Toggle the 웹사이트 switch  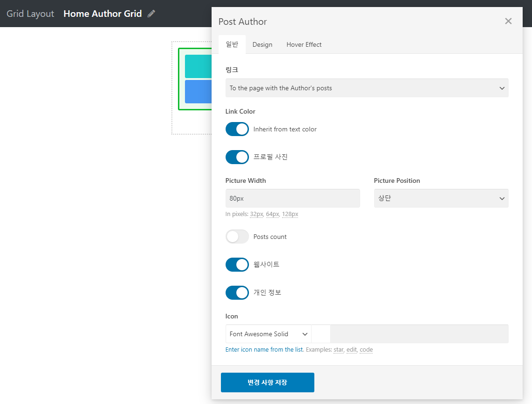pos(237,265)
